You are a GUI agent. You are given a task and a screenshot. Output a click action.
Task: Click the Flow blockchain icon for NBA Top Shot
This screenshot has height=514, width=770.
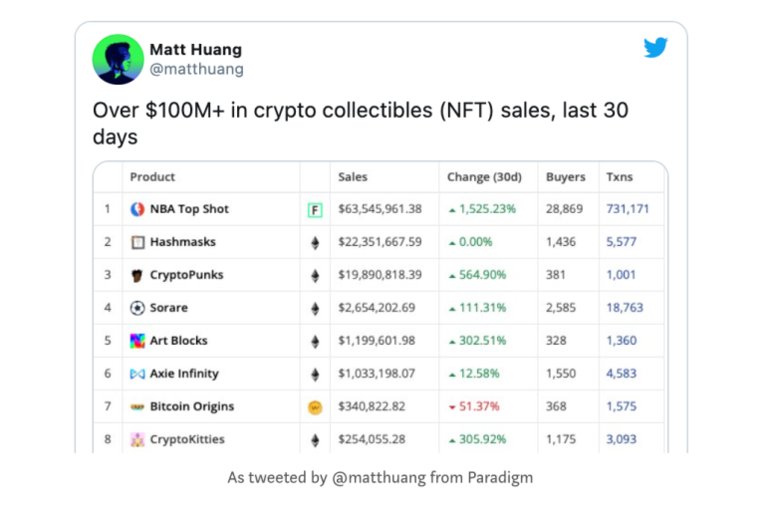(x=315, y=210)
